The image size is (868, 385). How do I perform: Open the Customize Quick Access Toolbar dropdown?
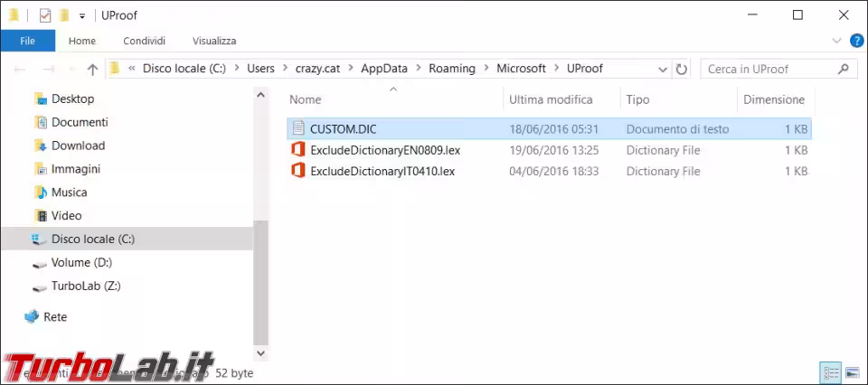point(82,16)
